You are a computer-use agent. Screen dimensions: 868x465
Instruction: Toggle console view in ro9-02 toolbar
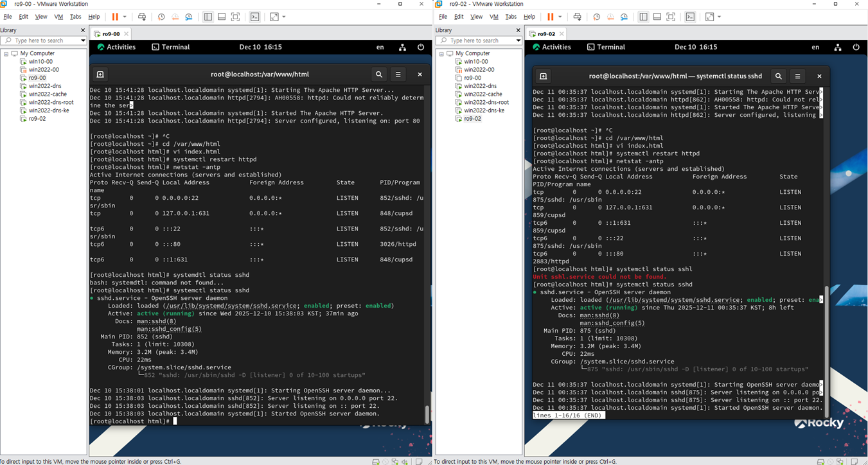(690, 17)
